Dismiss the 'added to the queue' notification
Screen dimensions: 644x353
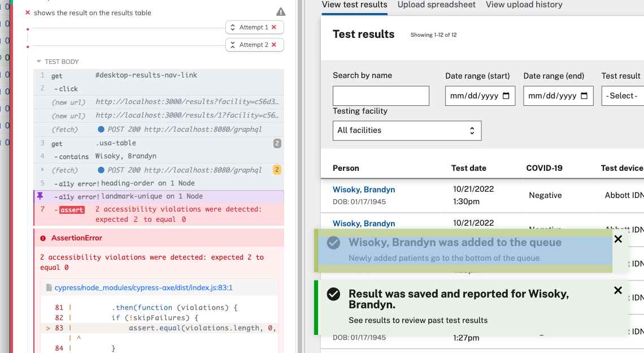pos(618,239)
